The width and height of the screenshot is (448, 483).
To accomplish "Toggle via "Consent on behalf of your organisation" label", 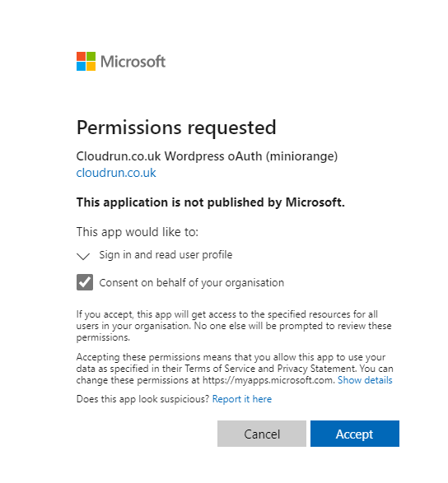I will (192, 283).
